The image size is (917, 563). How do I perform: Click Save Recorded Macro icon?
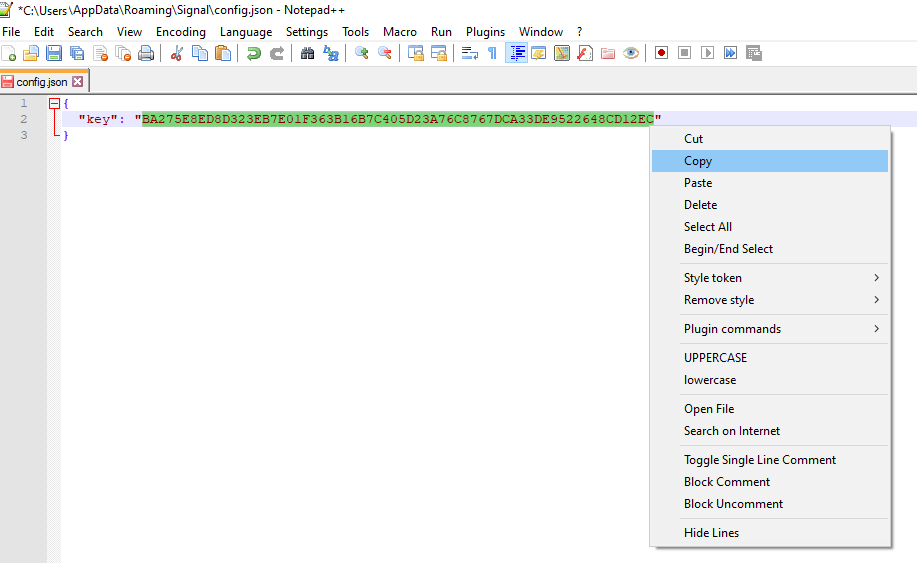[x=754, y=53]
